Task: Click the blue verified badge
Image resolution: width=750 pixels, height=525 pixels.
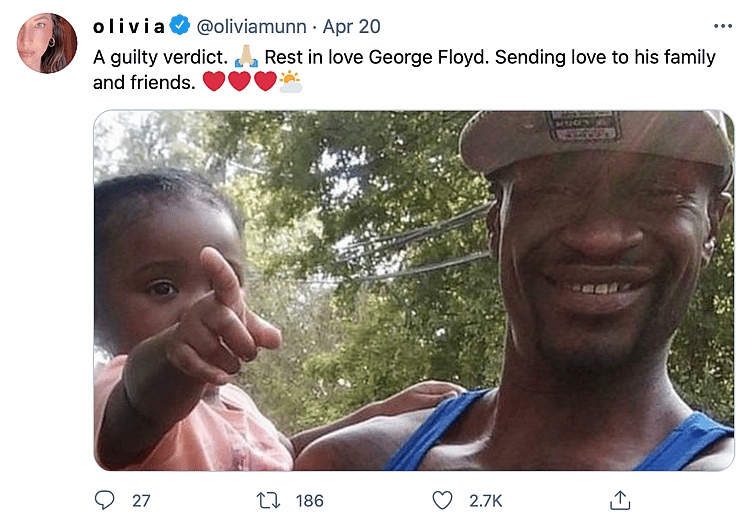Action: coord(180,26)
